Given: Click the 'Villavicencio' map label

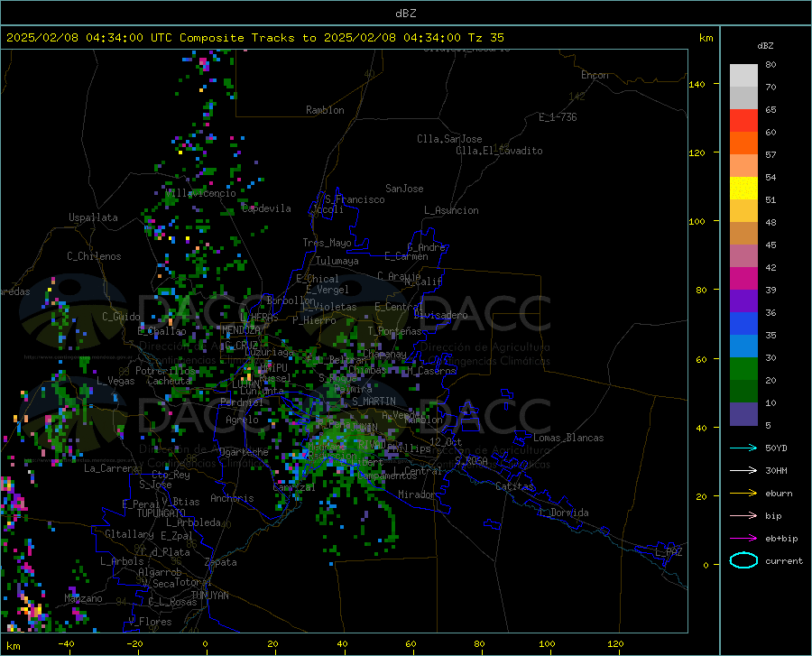Looking at the screenshot, I should coord(201,193).
